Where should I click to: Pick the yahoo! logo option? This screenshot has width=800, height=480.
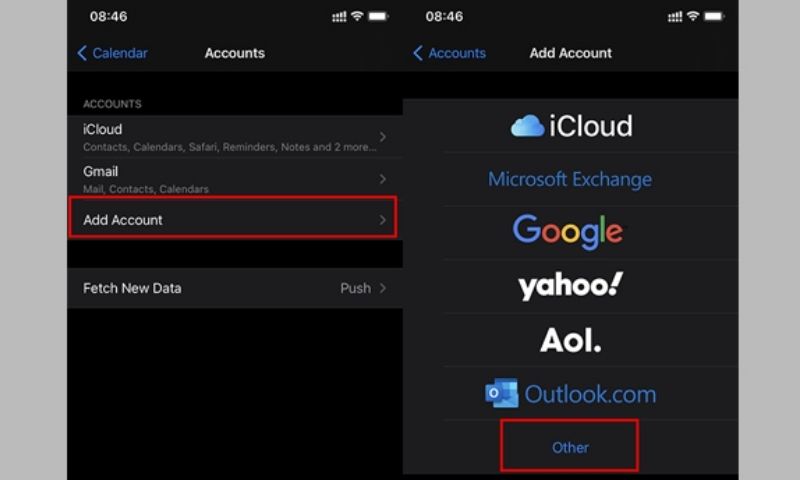570,286
